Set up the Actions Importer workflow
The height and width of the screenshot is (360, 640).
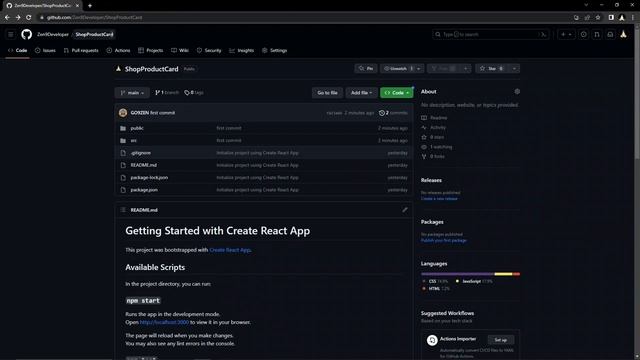500,340
